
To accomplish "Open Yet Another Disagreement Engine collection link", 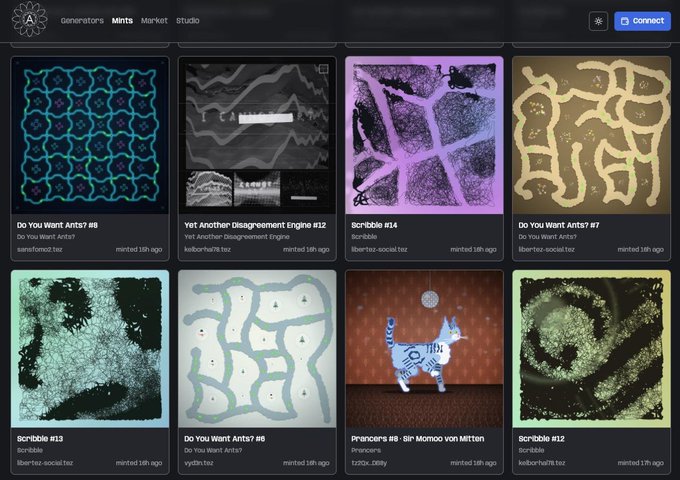I will 237,237.
